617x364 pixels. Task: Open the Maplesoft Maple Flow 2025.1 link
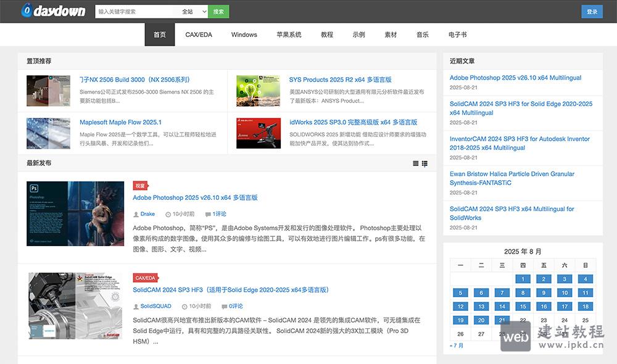[120, 122]
